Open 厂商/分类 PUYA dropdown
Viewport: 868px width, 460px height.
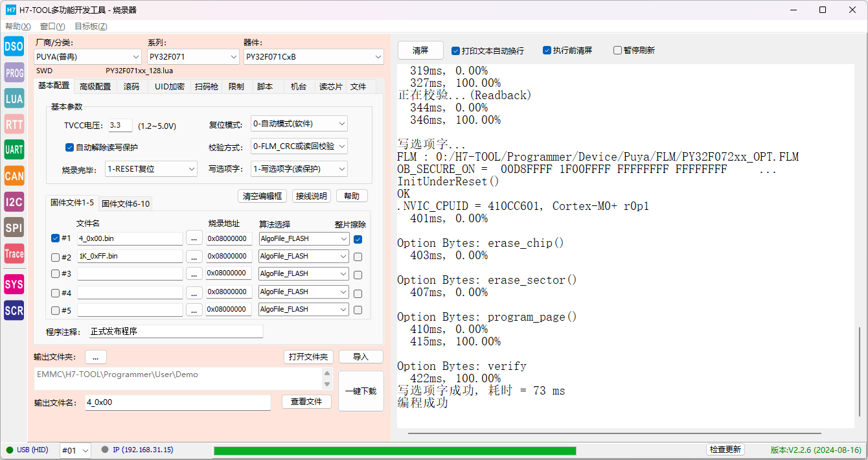click(x=87, y=57)
